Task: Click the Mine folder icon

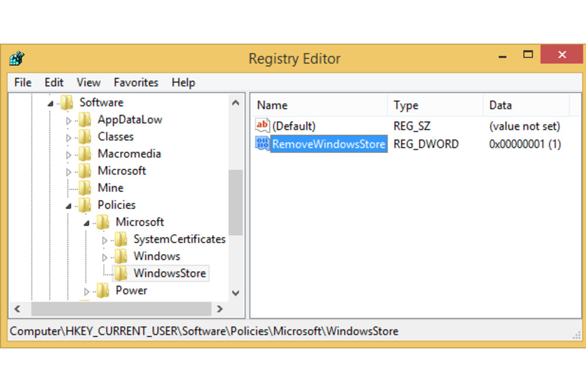Action: tap(85, 188)
